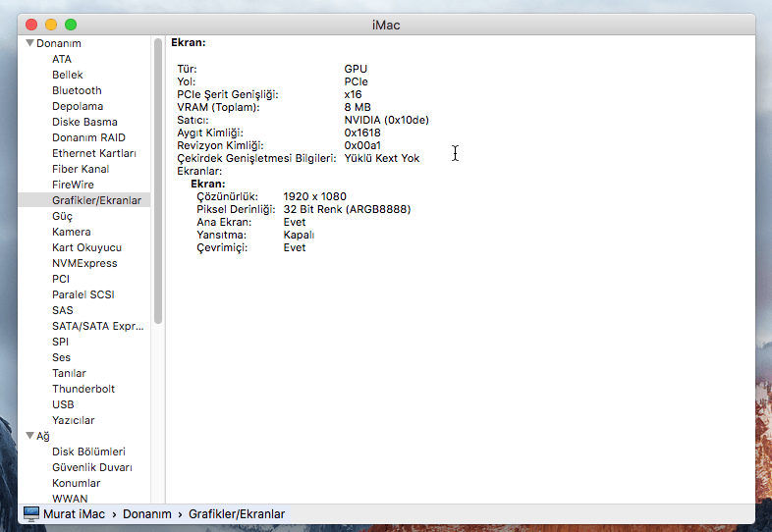
Task: Click the x16 lane width value
Action: click(x=353, y=94)
